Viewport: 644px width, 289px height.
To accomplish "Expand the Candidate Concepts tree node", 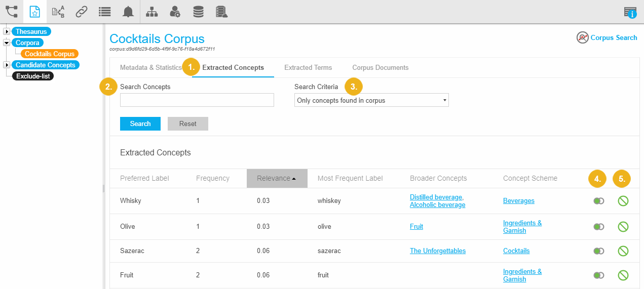I will (x=7, y=65).
